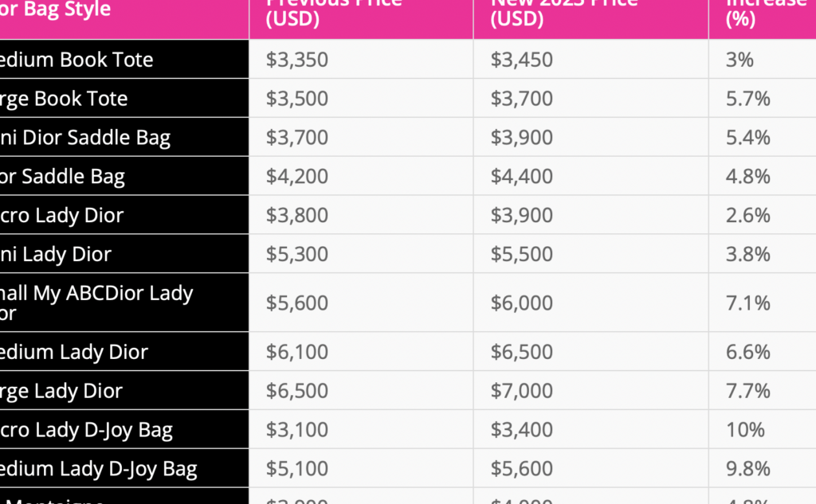816x504 pixels.
Task: Click the Mini Dior Saddle Bag cell
Action: [x=85, y=138]
